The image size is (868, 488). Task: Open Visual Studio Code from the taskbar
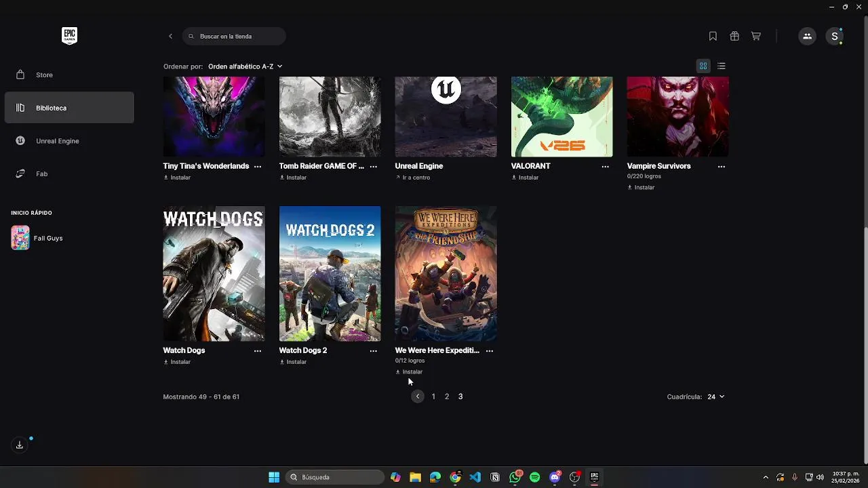(x=475, y=477)
